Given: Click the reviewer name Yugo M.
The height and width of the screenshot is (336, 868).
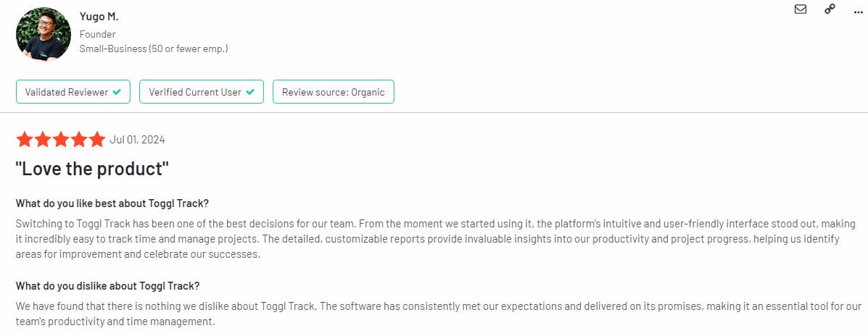Looking at the screenshot, I should pos(99,17).
